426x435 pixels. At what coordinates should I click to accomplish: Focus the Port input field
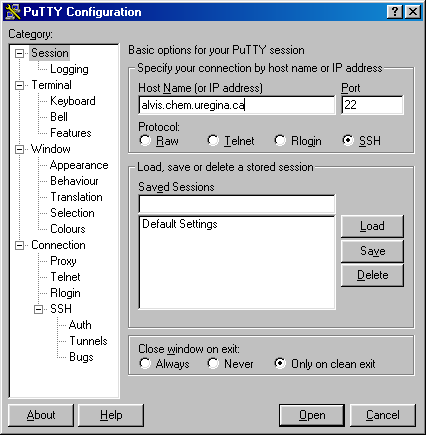[372, 105]
